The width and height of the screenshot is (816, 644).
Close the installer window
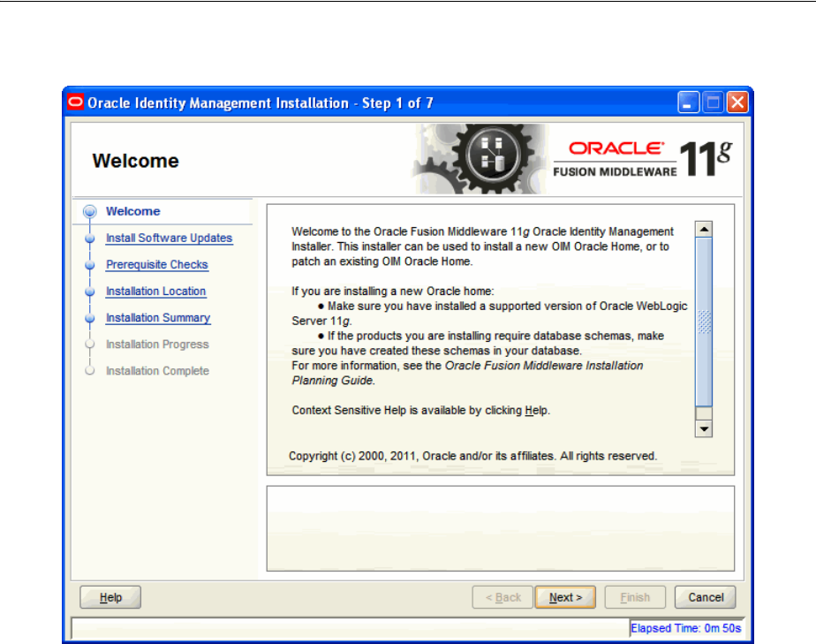[x=737, y=102]
